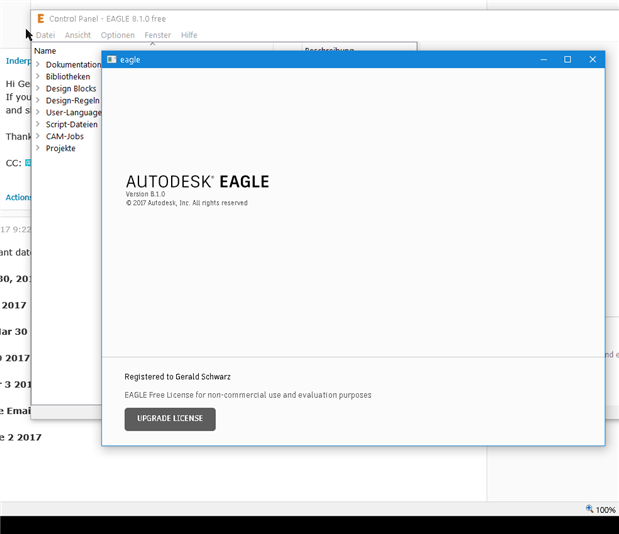The height and width of the screenshot is (534, 619).
Task: Minimize the eagle about dialog
Action: pos(542,60)
